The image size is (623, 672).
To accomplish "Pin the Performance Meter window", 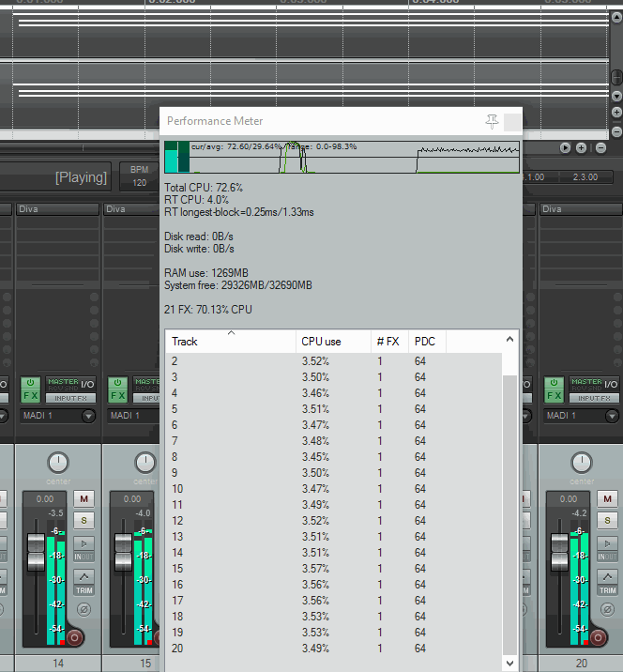I will [x=492, y=121].
